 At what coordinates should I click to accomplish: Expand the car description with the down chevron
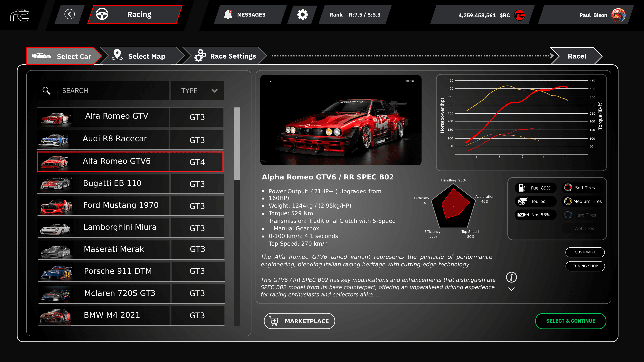coord(511,289)
